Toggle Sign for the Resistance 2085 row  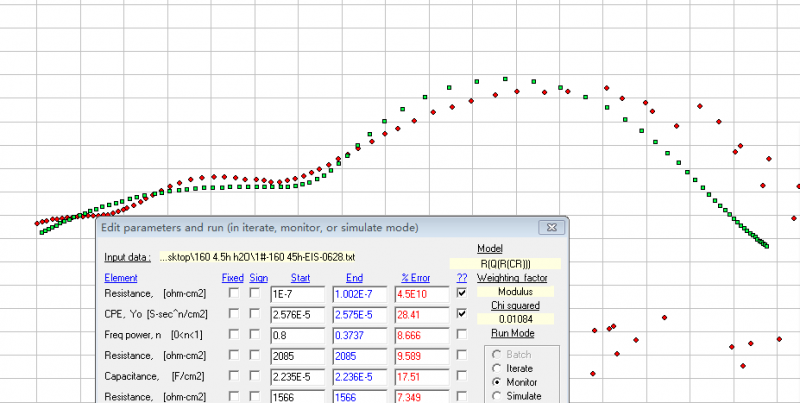pos(255,355)
